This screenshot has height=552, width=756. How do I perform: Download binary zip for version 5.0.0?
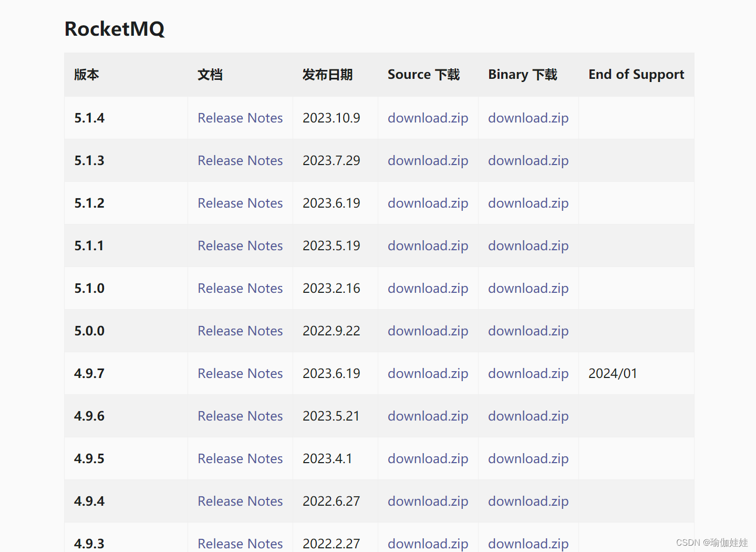(x=528, y=331)
